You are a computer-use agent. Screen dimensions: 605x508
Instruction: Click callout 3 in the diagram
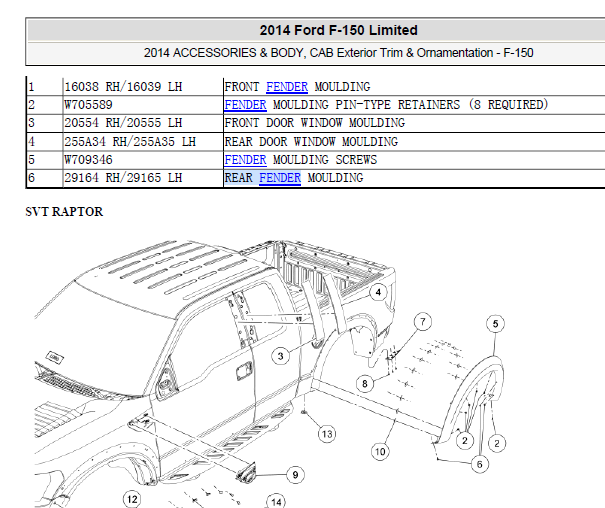tap(280, 356)
